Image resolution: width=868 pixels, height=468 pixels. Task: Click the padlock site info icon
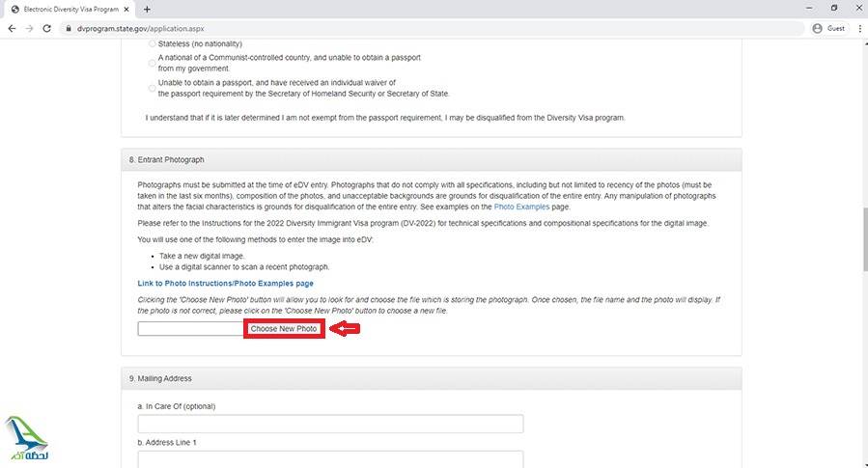click(x=69, y=29)
